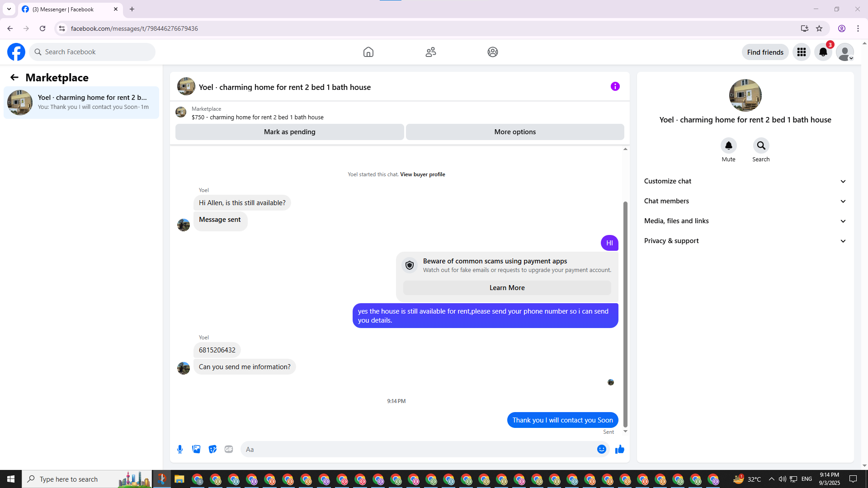The image size is (868, 488).
Task: Open conversation information purple icon
Action: tap(615, 86)
